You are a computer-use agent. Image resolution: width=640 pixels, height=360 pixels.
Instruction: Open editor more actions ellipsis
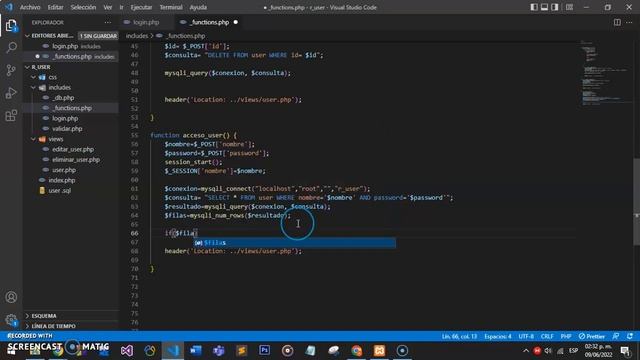tap(629, 22)
